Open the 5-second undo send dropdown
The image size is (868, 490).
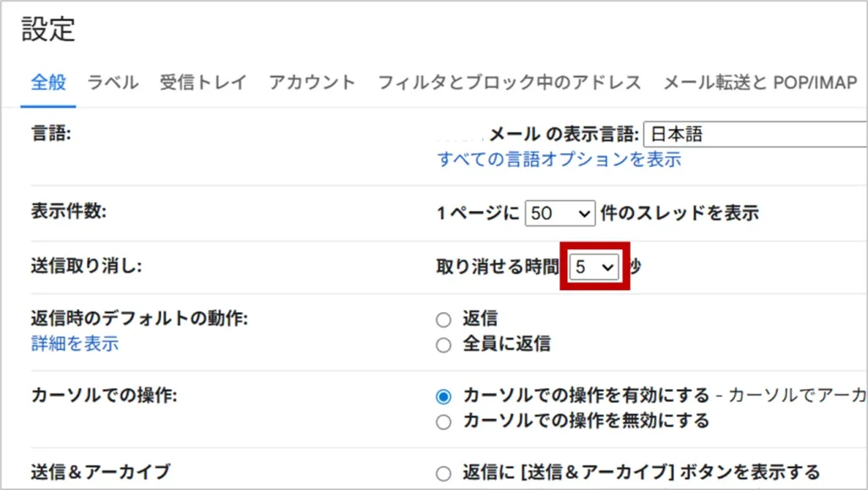pyautogui.click(x=595, y=266)
